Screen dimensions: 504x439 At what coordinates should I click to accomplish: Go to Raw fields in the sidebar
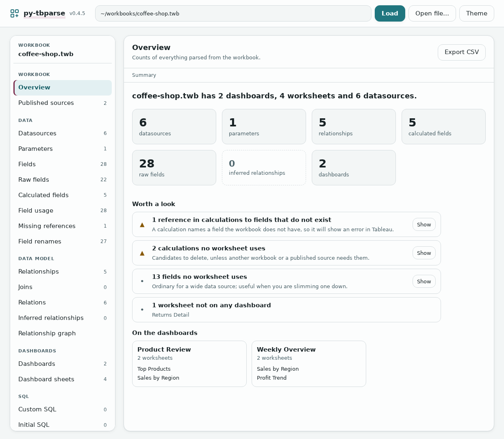click(x=63, y=180)
